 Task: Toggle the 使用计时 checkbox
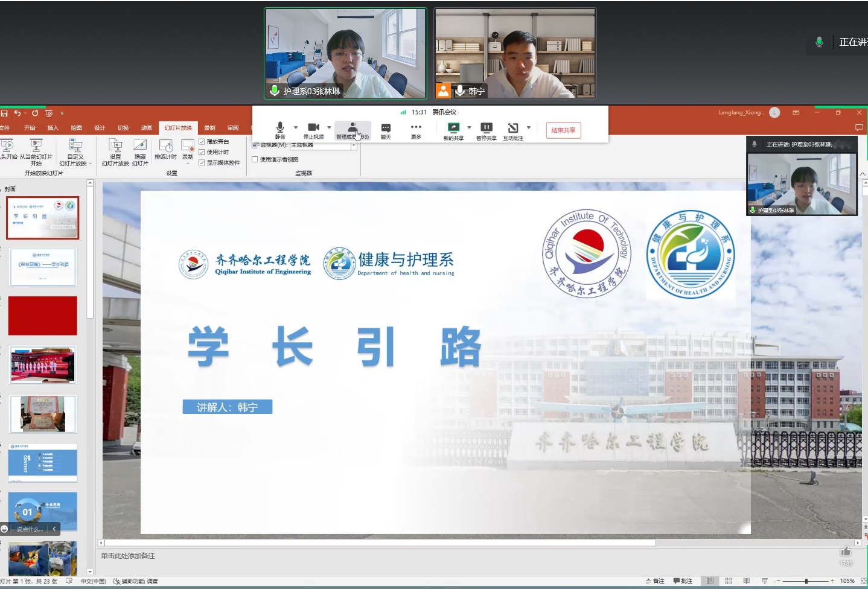202,152
